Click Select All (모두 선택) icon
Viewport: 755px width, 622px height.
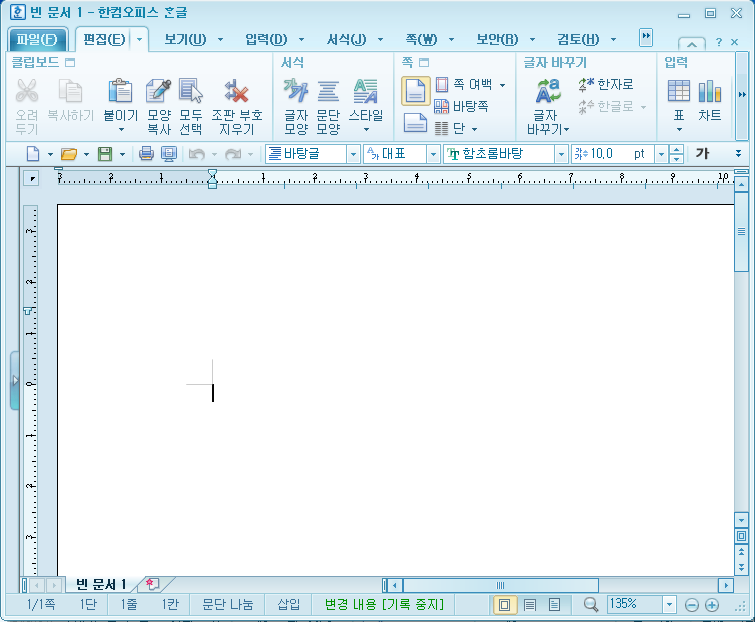[x=191, y=91]
